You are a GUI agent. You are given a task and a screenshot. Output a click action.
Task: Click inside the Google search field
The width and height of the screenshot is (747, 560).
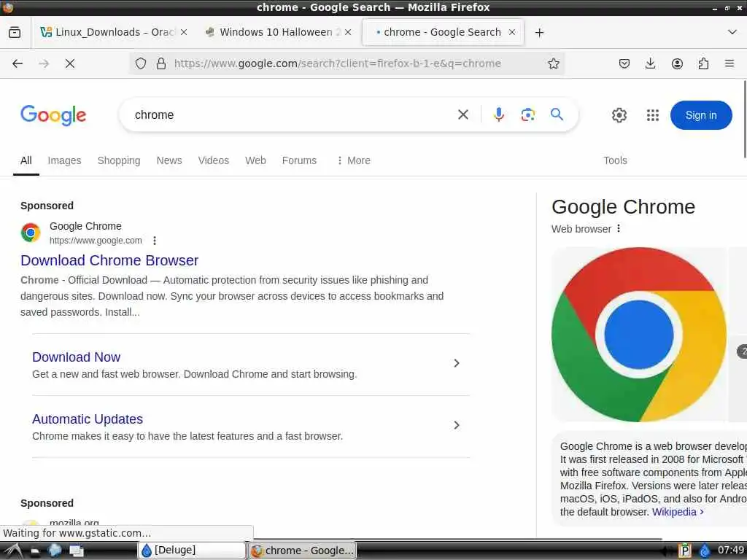290,114
